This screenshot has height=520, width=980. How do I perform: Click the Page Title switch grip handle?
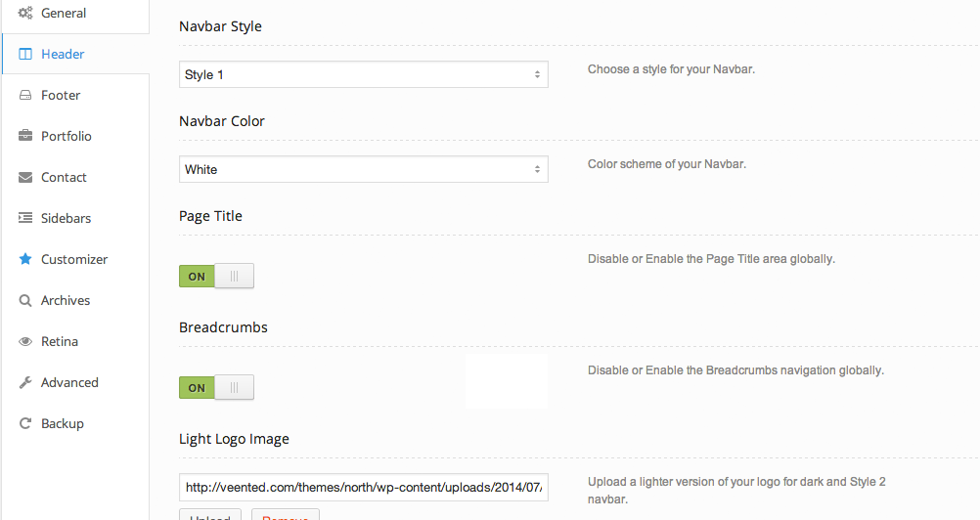click(x=234, y=276)
